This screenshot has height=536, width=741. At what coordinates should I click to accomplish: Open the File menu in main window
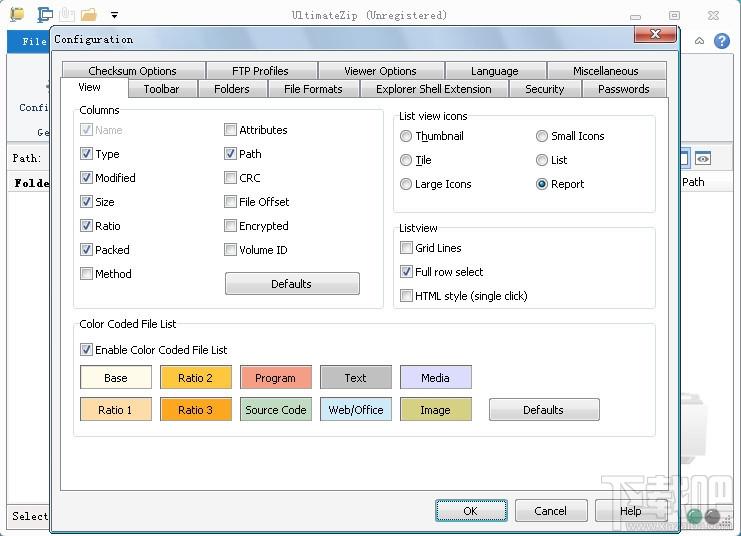point(28,42)
